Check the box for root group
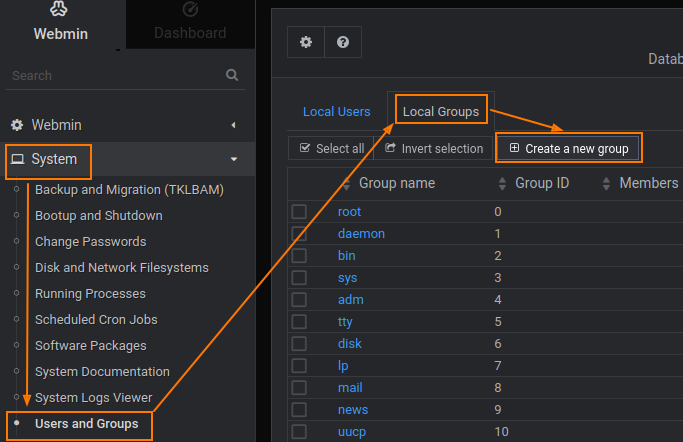This screenshot has width=683, height=442. 299,212
